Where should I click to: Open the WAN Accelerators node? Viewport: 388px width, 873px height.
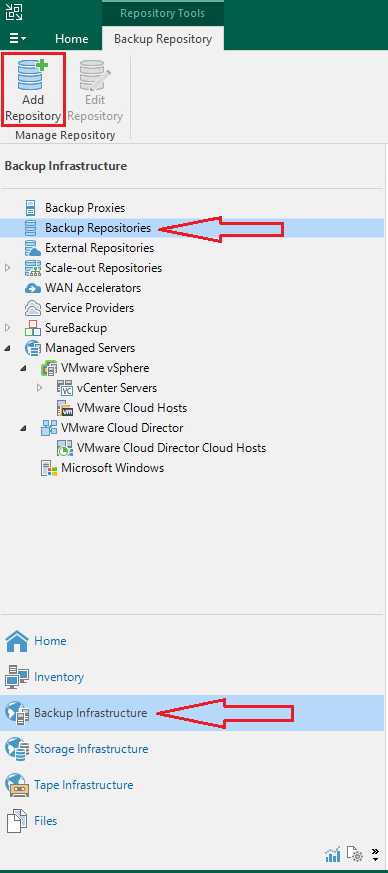click(x=93, y=288)
